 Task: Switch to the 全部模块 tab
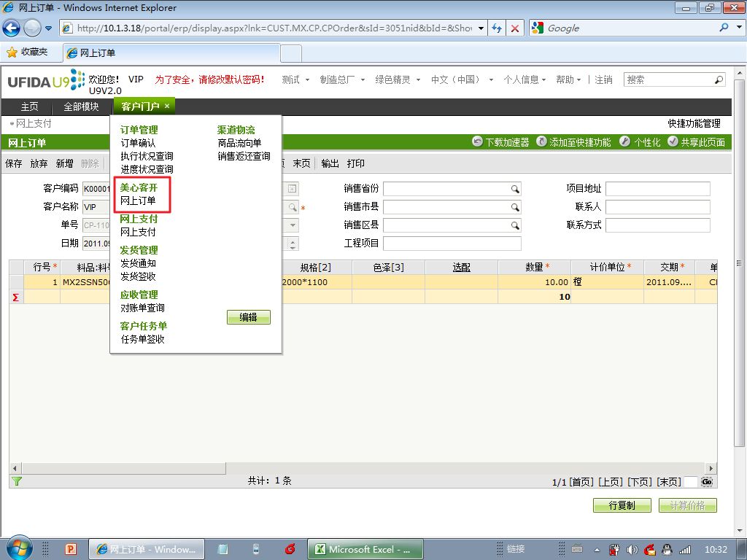coord(82,106)
